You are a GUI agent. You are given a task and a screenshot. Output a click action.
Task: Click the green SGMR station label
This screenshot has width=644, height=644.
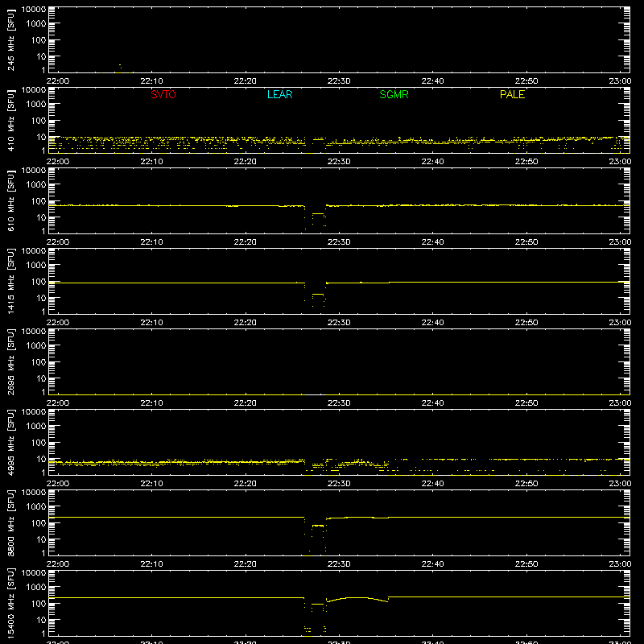tap(394, 94)
